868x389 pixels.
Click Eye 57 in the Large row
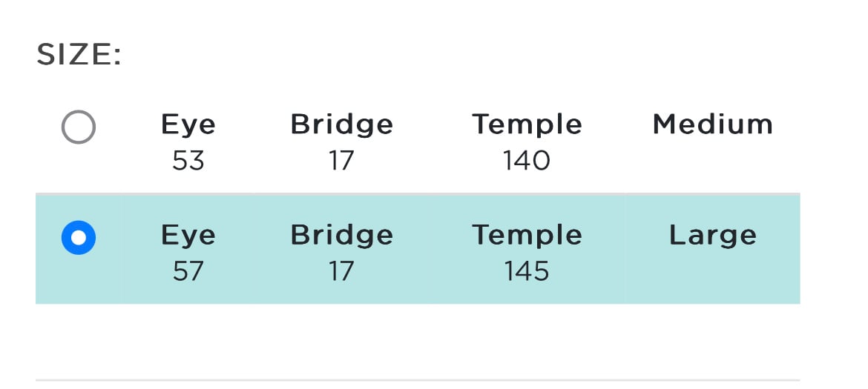(188, 253)
